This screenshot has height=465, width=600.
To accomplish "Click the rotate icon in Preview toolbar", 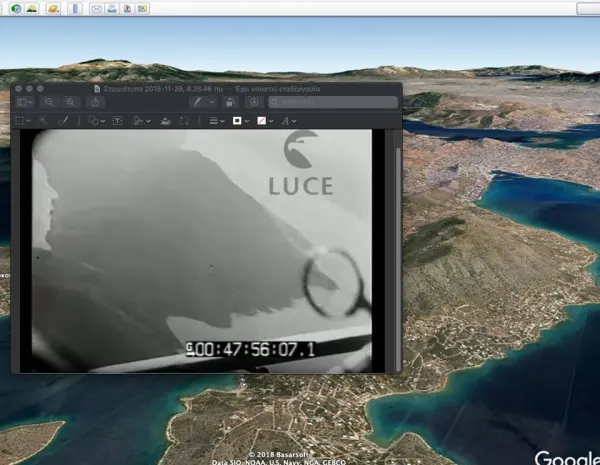I will pos(230,102).
